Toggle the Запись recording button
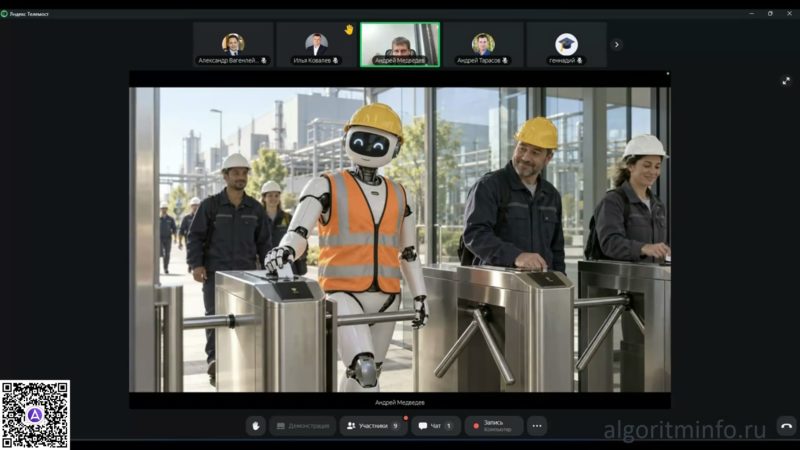The width and height of the screenshot is (800, 450). pyautogui.click(x=494, y=426)
